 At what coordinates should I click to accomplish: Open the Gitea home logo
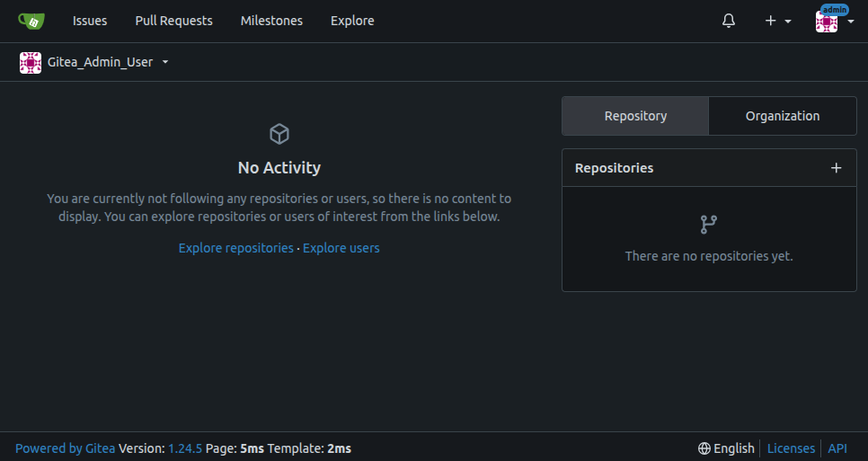(x=31, y=21)
